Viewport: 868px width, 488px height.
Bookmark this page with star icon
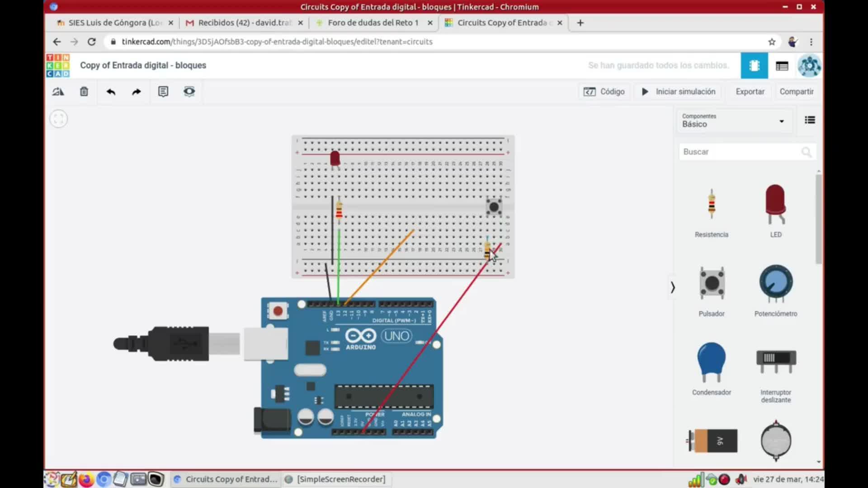pyautogui.click(x=772, y=42)
